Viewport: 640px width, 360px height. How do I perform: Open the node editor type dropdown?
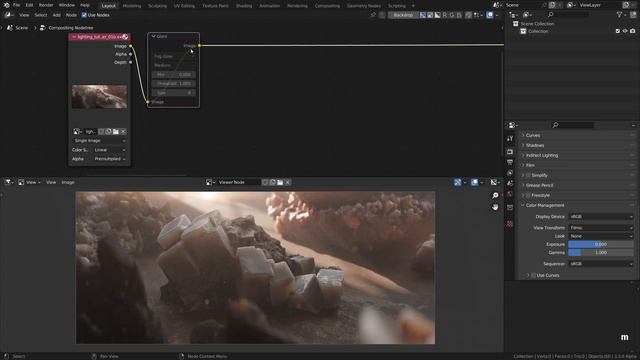point(8,15)
